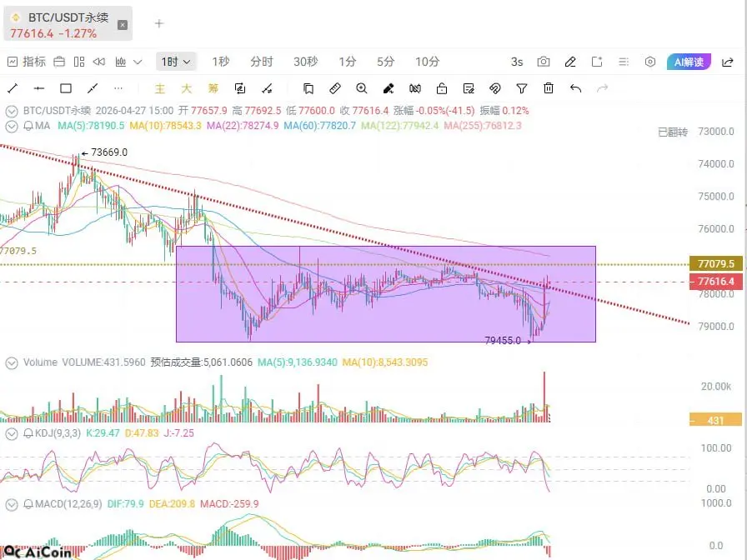Open the list settings menu icon

(623, 62)
